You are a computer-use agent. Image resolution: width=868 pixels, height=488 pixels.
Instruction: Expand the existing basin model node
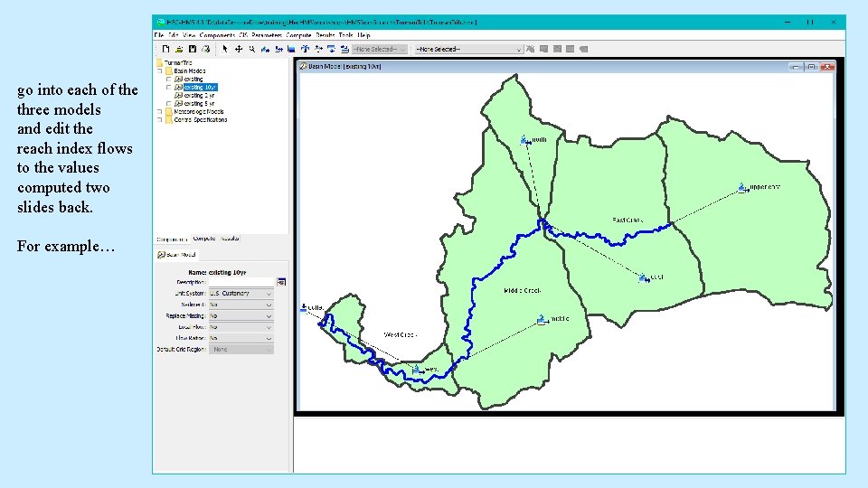pos(169,80)
